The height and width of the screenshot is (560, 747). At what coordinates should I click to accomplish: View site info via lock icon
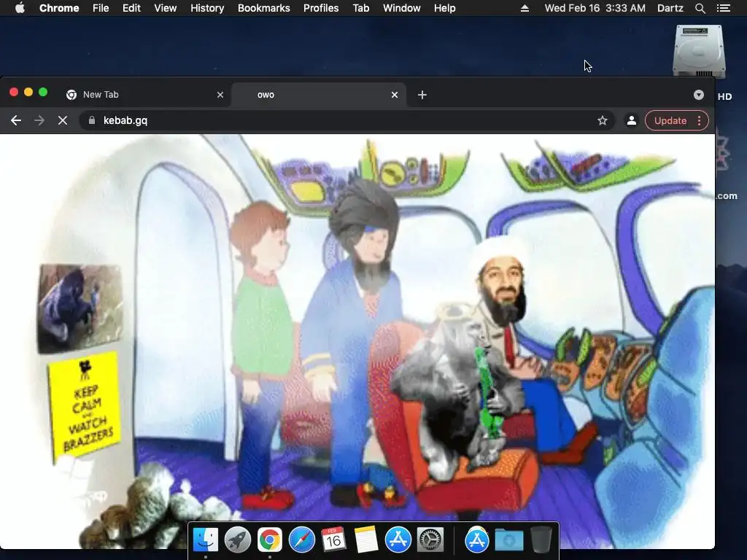tap(92, 120)
